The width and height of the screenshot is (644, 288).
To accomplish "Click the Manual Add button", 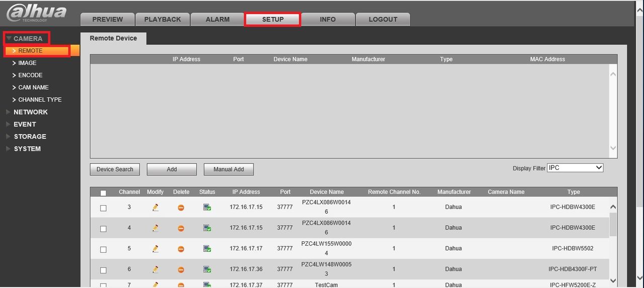I will 228,169.
